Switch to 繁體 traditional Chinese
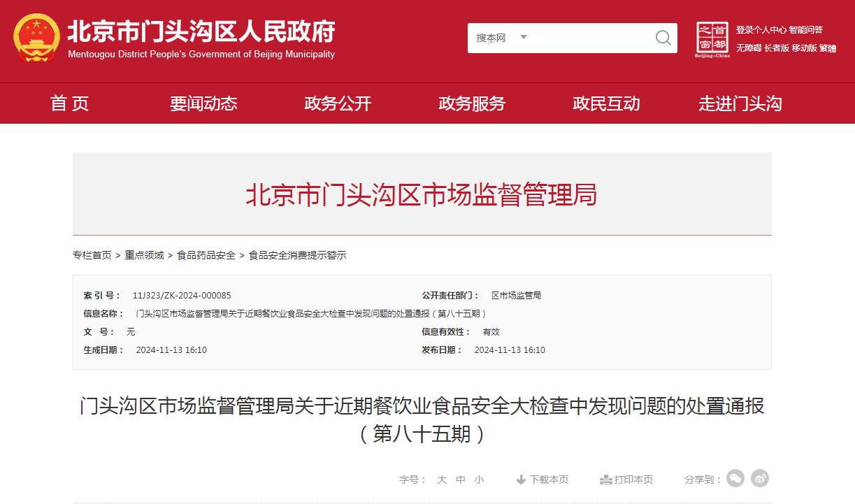The image size is (855, 504). [x=828, y=48]
